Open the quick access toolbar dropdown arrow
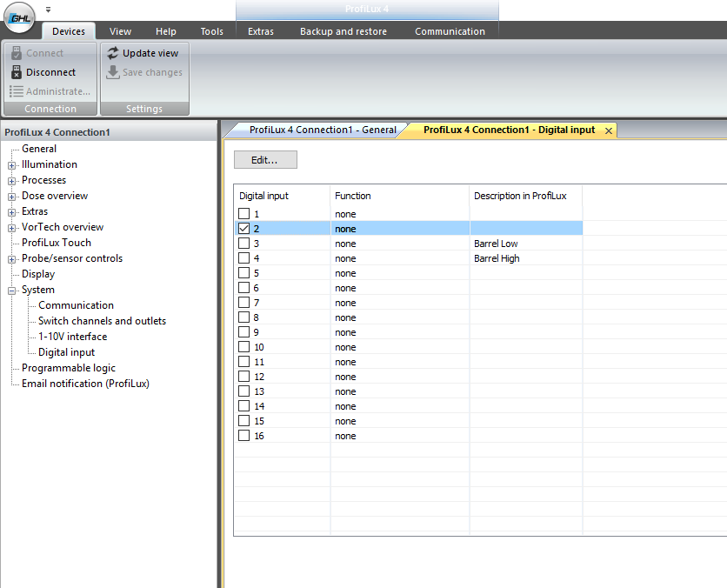The width and height of the screenshot is (727, 588). pos(48,10)
